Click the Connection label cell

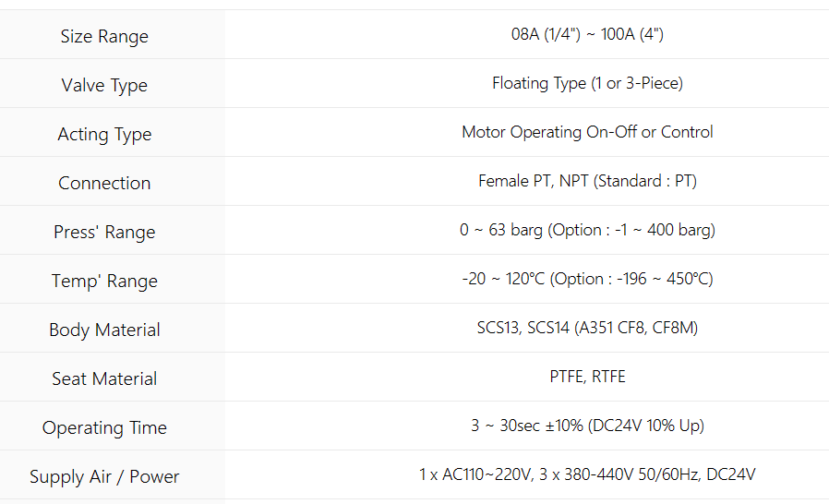coord(104,184)
